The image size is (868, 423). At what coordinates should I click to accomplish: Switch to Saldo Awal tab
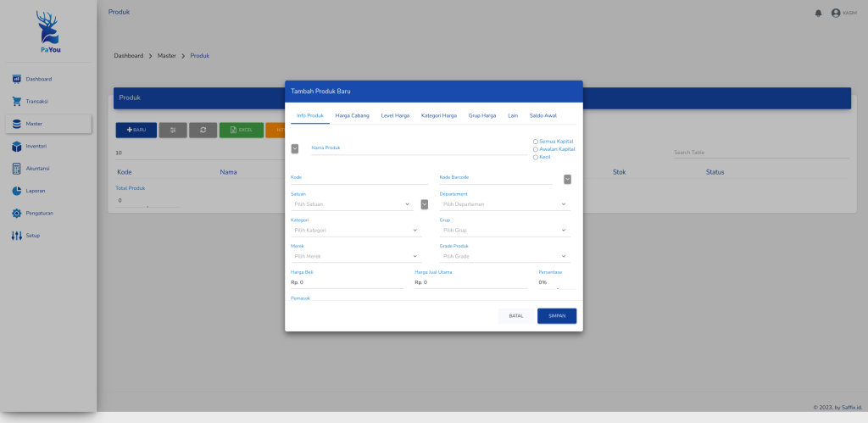[543, 116]
